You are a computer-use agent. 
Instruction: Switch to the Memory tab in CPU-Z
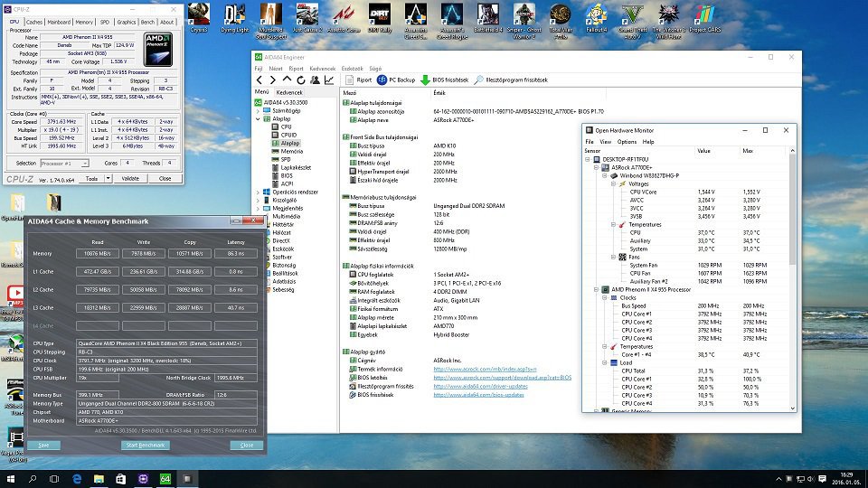(84, 22)
